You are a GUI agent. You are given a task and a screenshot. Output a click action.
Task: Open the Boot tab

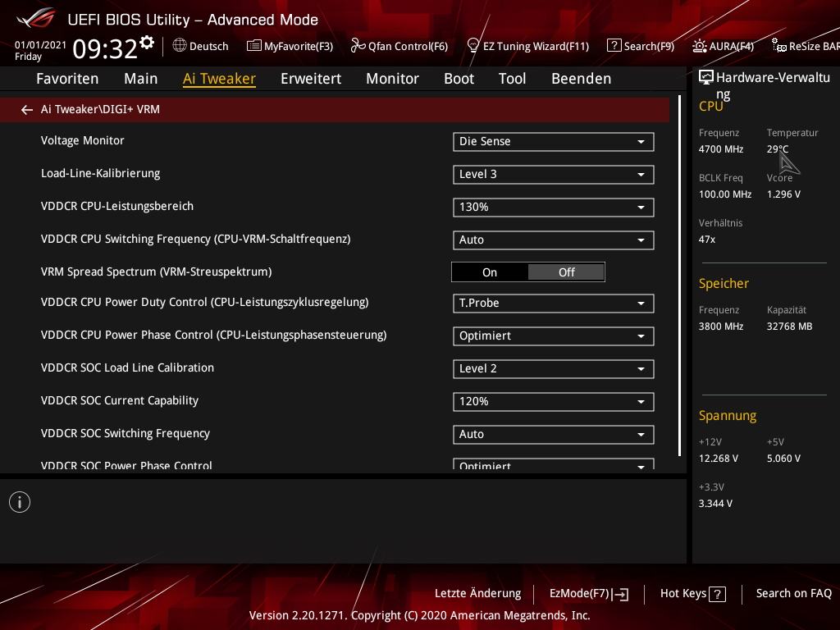[x=459, y=79]
